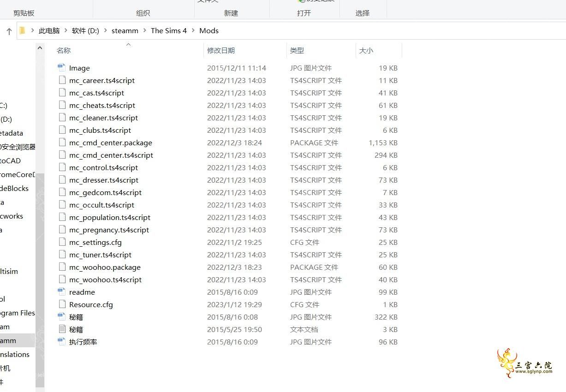Go up one folder with the up arrow

9,31
